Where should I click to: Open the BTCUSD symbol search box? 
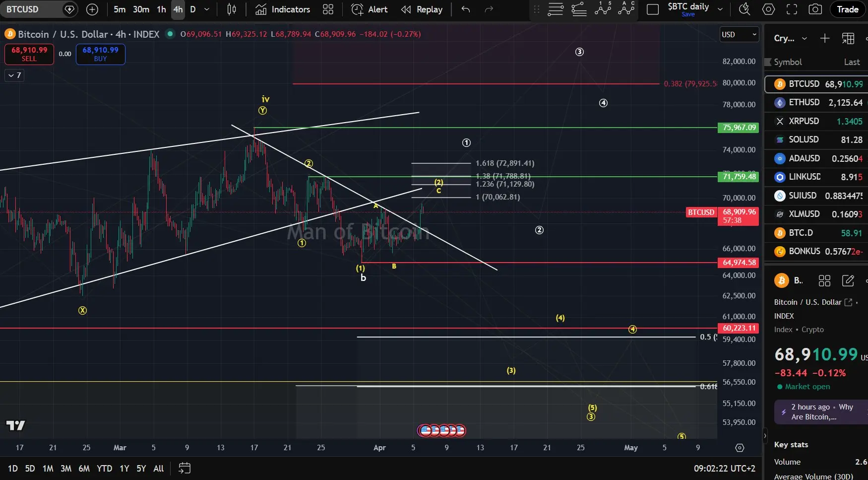tap(40, 9)
